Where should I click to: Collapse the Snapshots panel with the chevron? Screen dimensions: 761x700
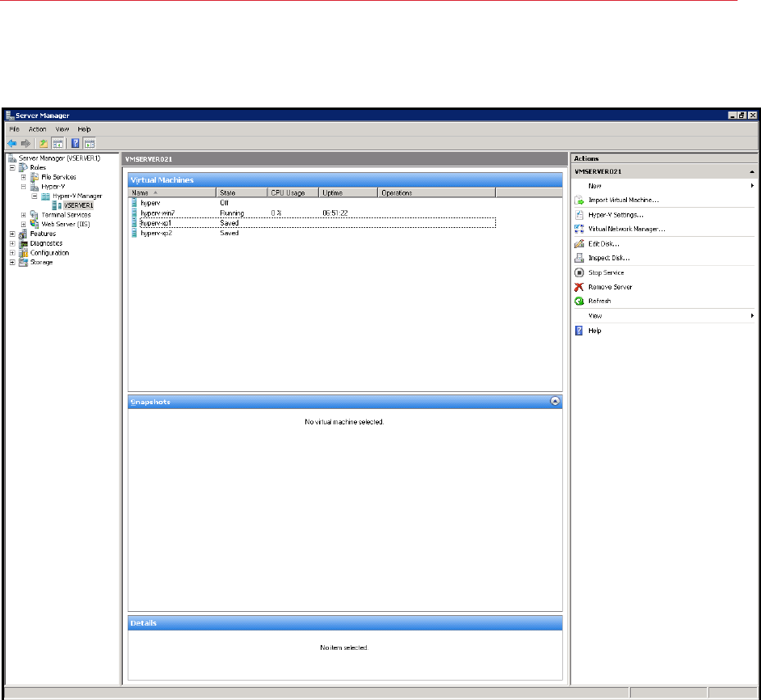[555, 401]
